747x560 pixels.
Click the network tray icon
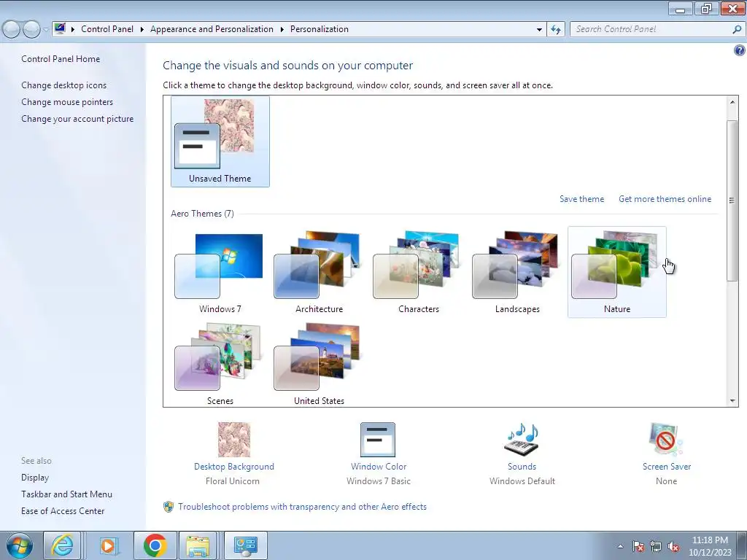[x=656, y=546]
